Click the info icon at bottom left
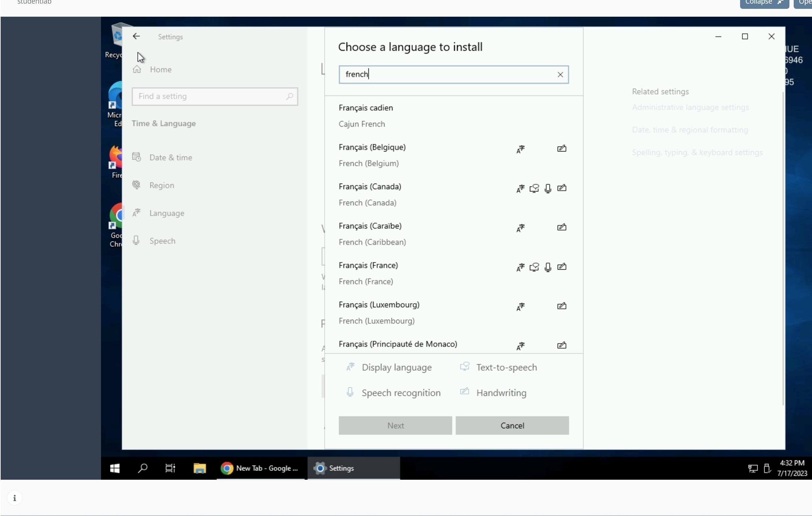Image resolution: width=812 pixels, height=516 pixels. [x=14, y=498]
